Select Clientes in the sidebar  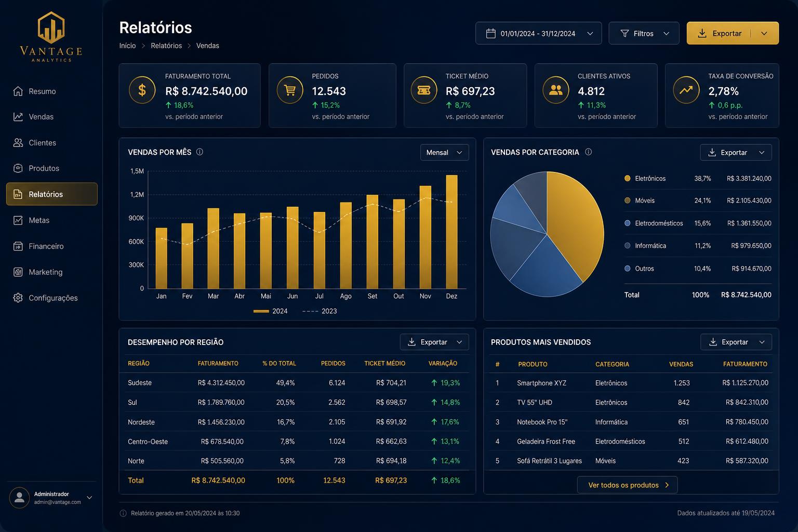click(x=51, y=143)
